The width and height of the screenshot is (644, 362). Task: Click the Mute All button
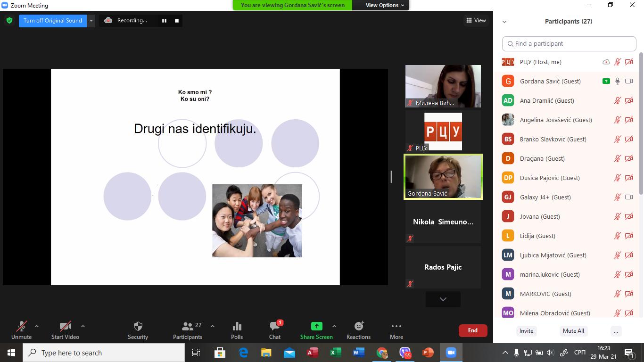pos(573,331)
